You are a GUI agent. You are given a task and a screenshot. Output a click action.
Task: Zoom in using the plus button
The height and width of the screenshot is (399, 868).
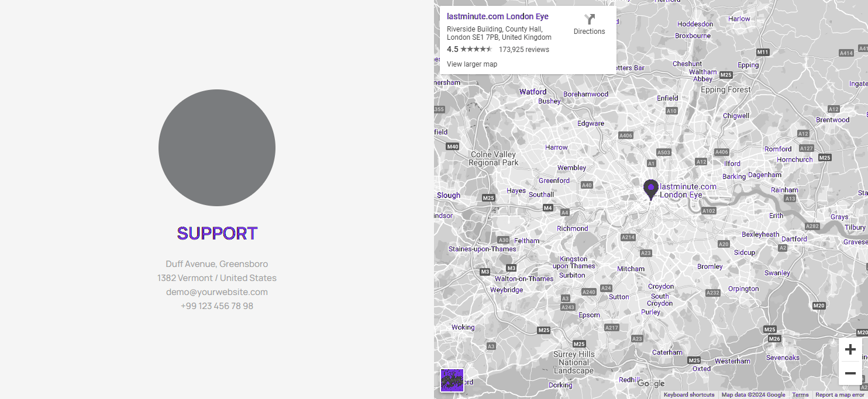point(850,350)
